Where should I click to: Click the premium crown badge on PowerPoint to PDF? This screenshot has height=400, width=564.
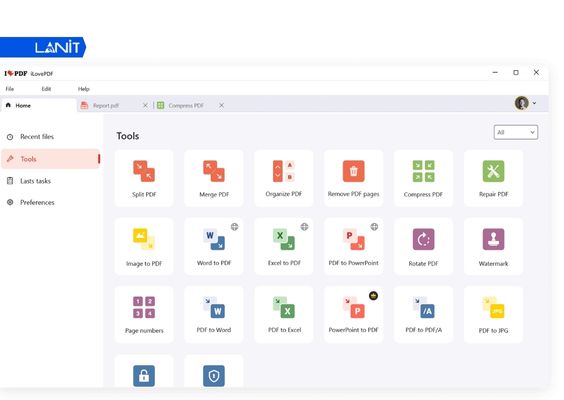pos(373,296)
